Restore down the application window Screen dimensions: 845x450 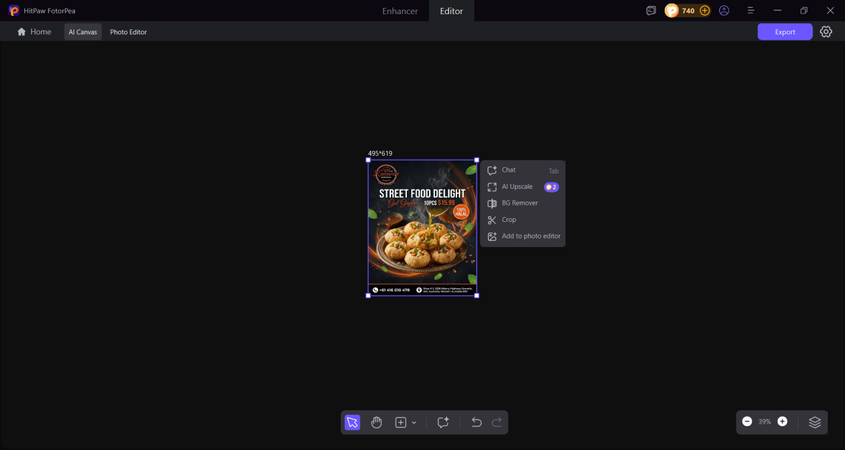click(x=804, y=11)
